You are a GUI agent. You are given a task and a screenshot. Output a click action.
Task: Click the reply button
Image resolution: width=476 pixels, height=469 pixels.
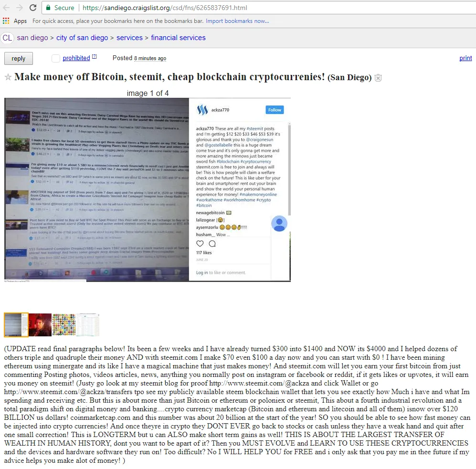click(x=19, y=59)
